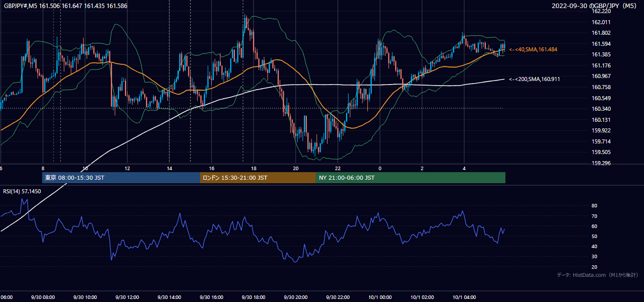Image resolution: width=644 pixels, height=302 pixels.
Task: Click hour label 22 below the price chart
Action: [x=338, y=168]
